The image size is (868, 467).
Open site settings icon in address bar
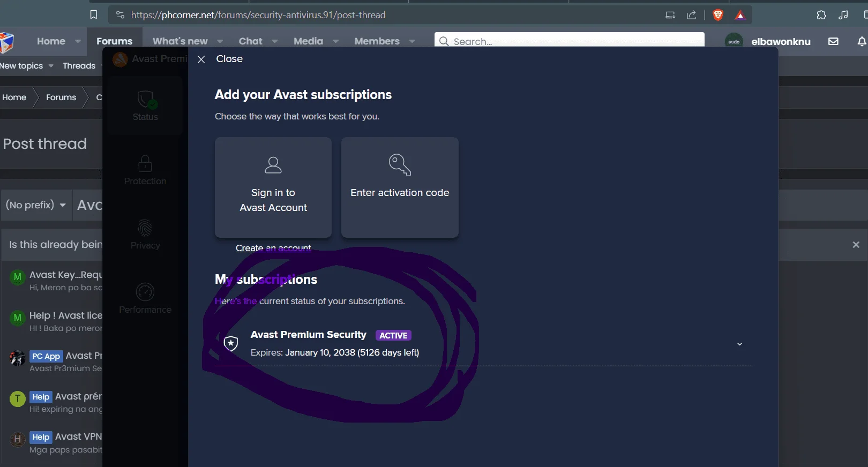click(120, 15)
